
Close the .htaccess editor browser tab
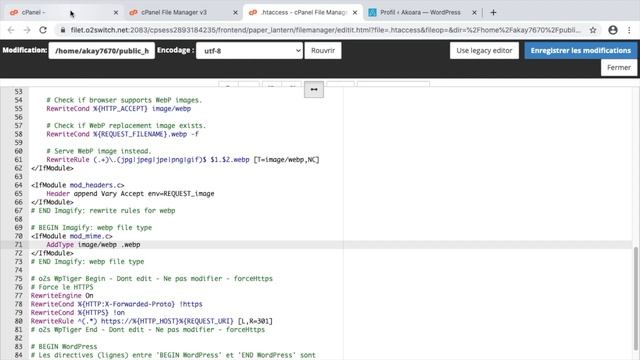tap(355, 13)
